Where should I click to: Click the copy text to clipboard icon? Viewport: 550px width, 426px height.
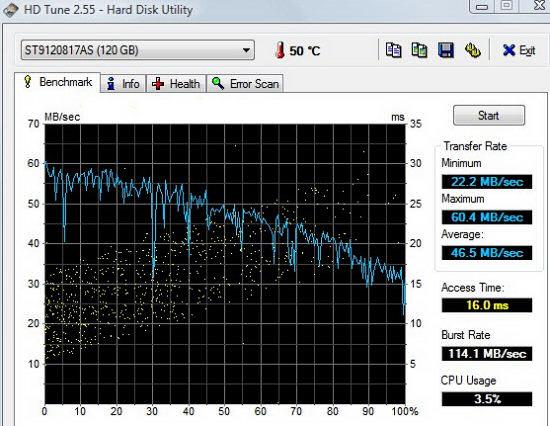[x=393, y=50]
